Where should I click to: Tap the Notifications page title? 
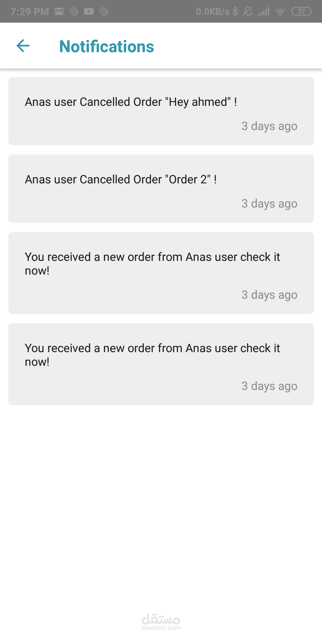click(106, 47)
